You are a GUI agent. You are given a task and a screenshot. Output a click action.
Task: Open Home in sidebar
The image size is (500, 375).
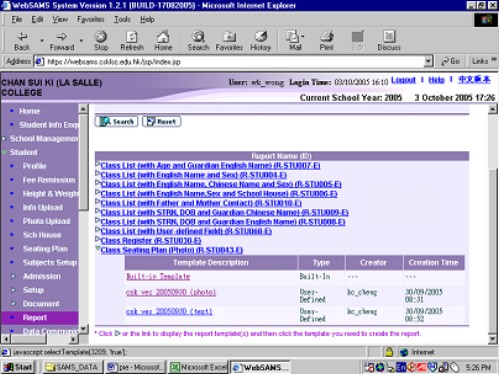(x=29, y=111)
